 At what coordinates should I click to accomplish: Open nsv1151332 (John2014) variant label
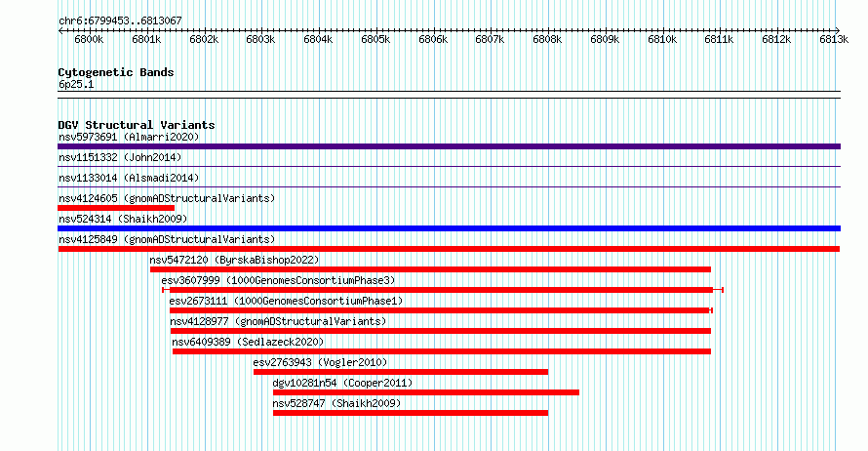pos(120,157)
